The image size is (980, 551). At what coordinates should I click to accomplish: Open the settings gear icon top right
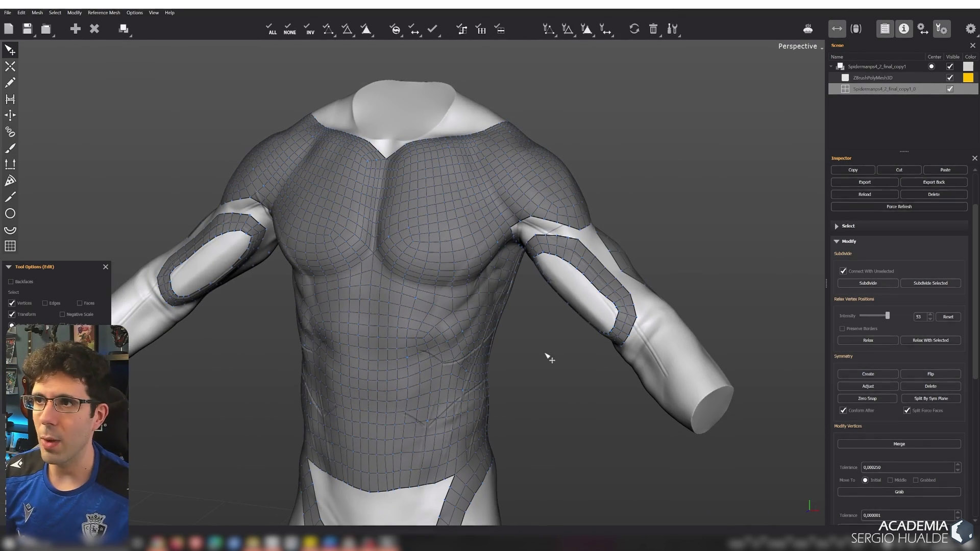tap(970, 29)
